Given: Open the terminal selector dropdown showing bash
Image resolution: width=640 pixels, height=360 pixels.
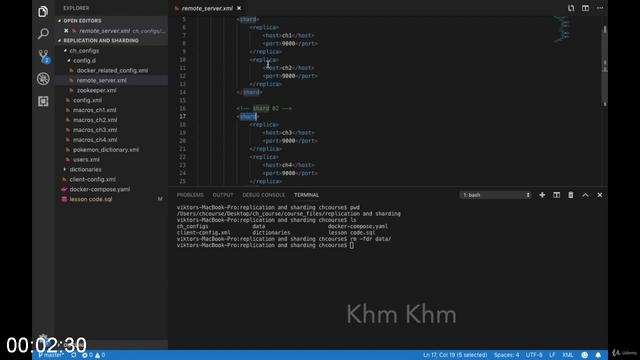Looking at the screenshot, I should (x=496, y=195).
